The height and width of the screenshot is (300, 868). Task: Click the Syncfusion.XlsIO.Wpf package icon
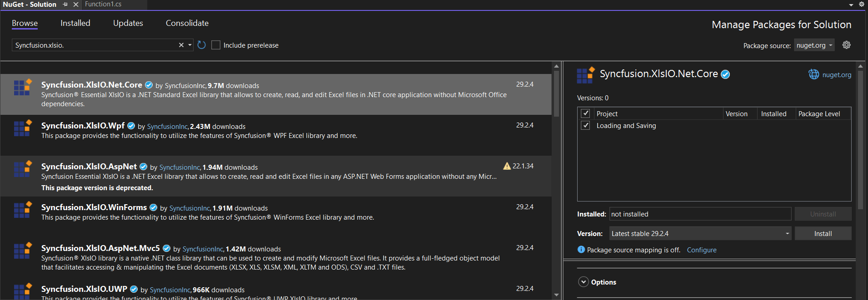(x=22, y=128)
